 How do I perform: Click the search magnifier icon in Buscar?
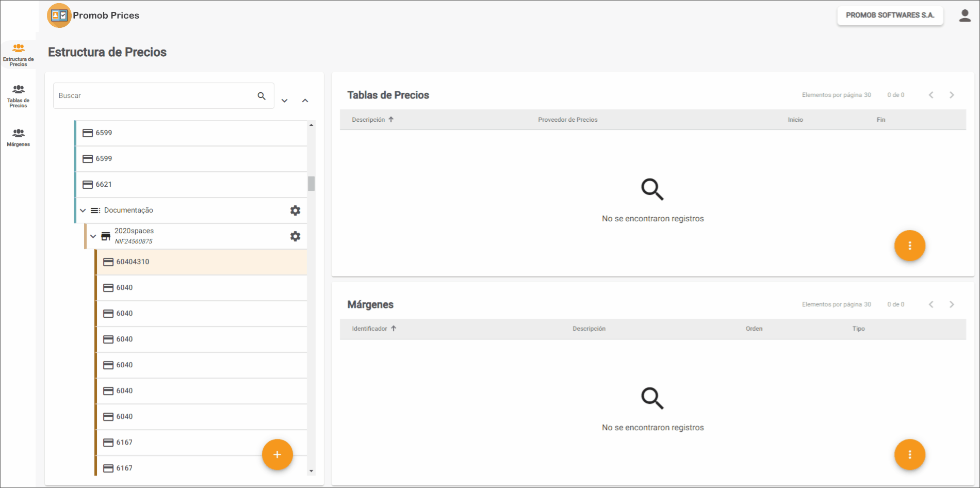(x=262, y=96)
